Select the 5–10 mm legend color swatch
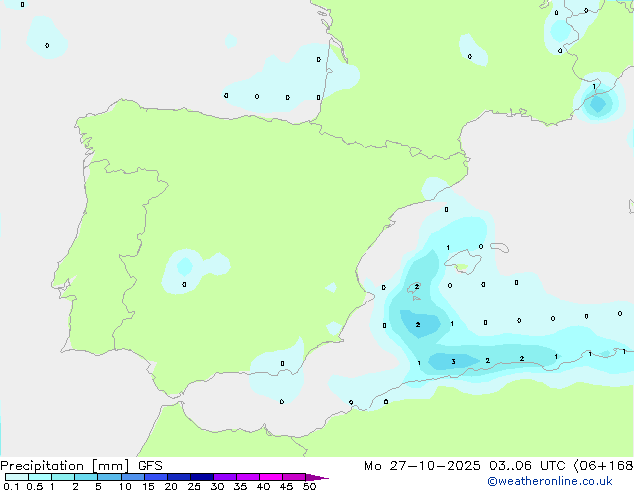This screenshot has width=634, height=490. tap(109, 477)
